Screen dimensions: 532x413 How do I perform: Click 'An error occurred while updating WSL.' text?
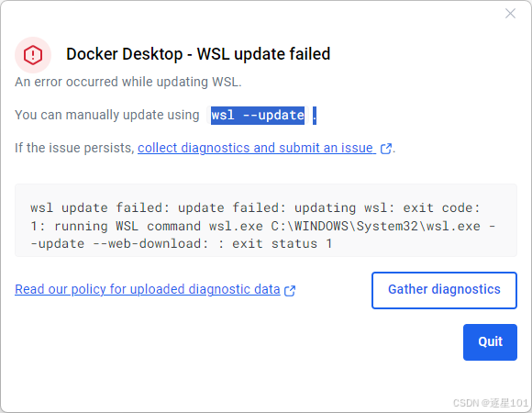tap(128, 82)
